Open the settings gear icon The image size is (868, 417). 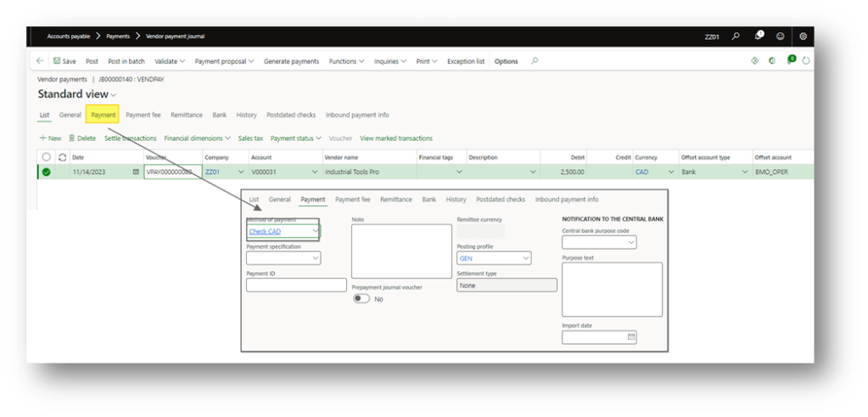click(x=803, y=37)
